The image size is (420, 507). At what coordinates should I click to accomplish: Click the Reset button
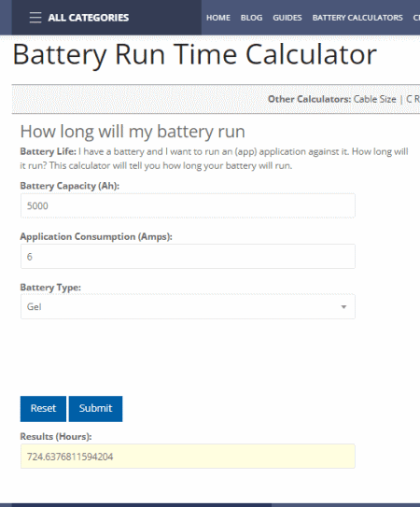pyautogui.click(x=43, y=409)
